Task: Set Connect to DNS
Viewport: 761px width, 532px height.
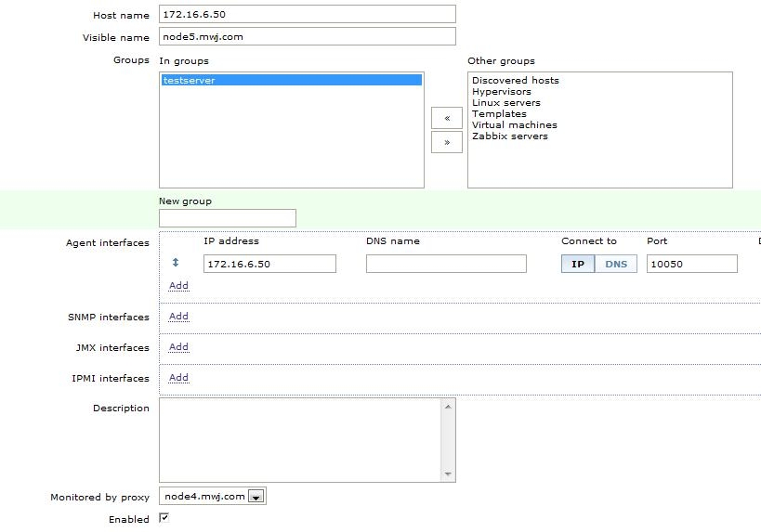Action: (616, 264)
